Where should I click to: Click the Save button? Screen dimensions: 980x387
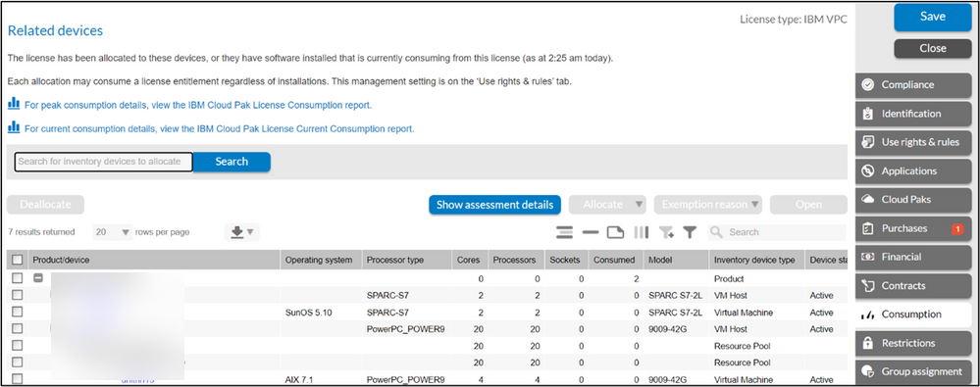point(933,17)
